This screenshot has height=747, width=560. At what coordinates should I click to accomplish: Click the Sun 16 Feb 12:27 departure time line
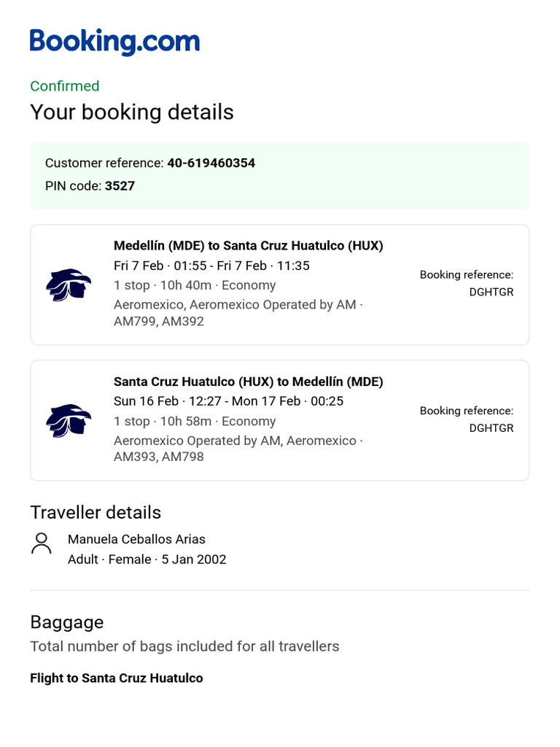(228, 401)
